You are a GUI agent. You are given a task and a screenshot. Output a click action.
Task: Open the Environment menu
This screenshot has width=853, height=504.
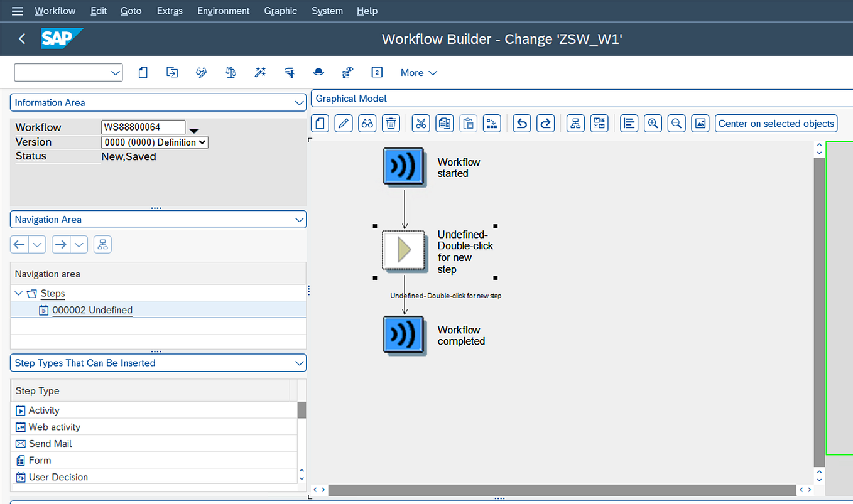[x=224, y=11]
